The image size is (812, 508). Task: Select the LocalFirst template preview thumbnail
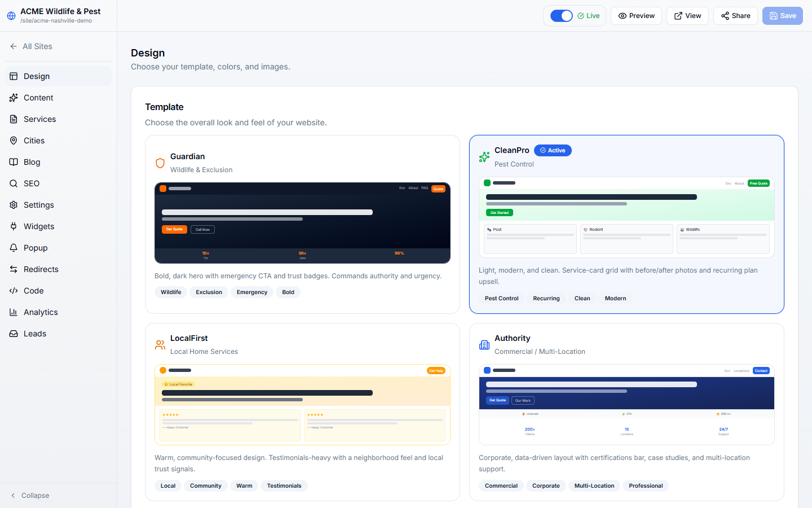tap(302, 405)
